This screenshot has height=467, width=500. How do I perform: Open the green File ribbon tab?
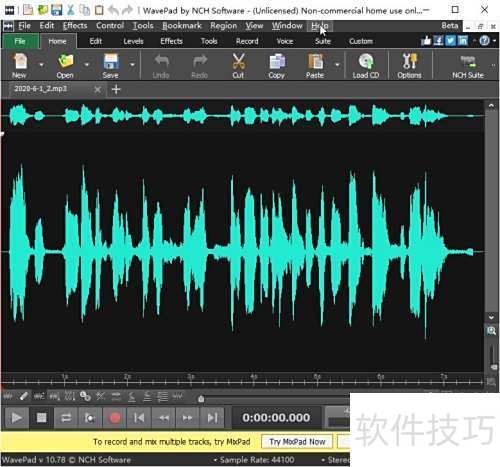point(20,41)
